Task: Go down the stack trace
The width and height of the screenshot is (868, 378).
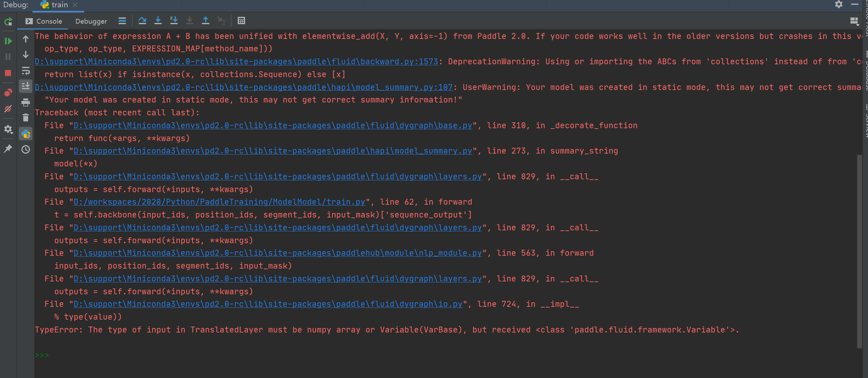Action: click(x=26, y=55)
